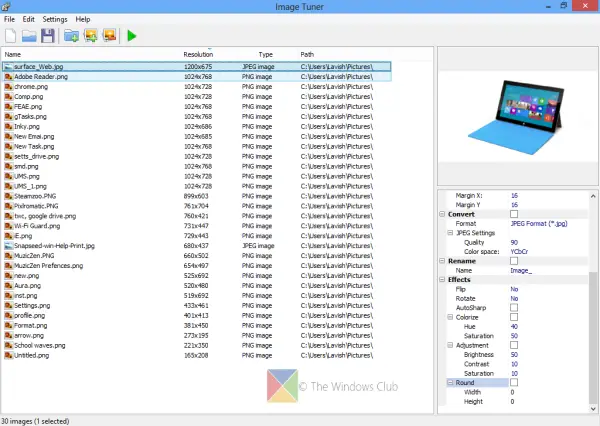
Task: Click the Rotate value No
Action: point(514,298)
